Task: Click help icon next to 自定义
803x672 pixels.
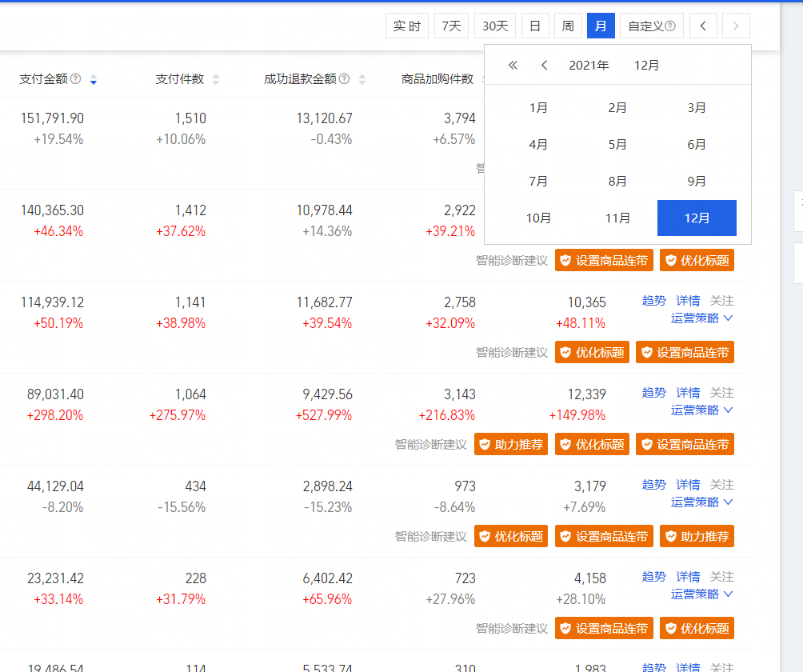Action: (x=670, y=25)
